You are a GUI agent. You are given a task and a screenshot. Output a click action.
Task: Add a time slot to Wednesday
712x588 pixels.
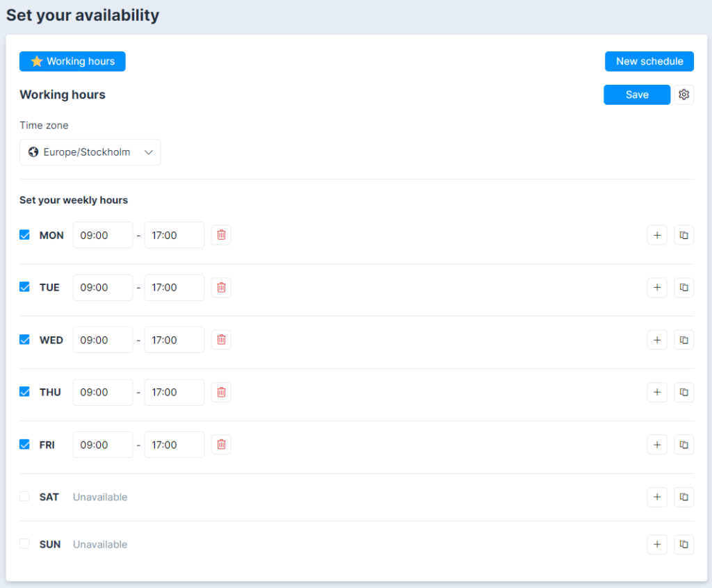point(657,340)
